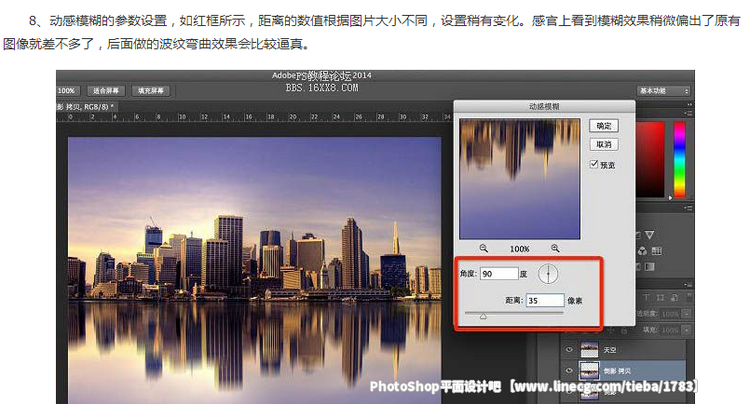This screenshot has width=750, height=404.
Task: Filter layers by smart object icon
Action: point(674,297)
